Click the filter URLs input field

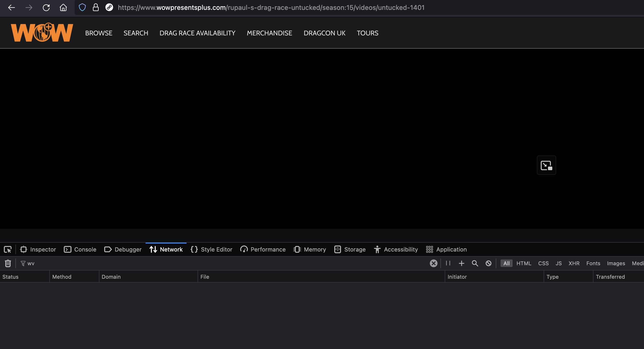pyautogui.click(x=225, y=263)
